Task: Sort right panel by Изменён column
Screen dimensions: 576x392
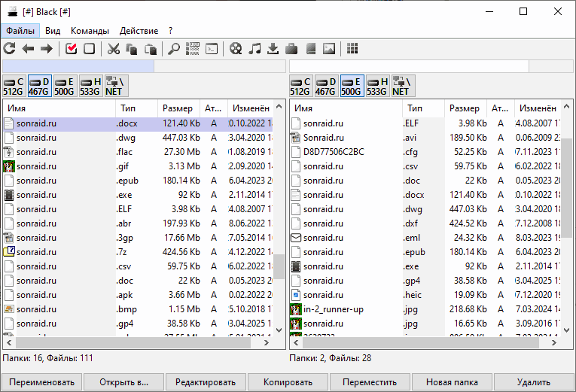Action: click(538, 108)
